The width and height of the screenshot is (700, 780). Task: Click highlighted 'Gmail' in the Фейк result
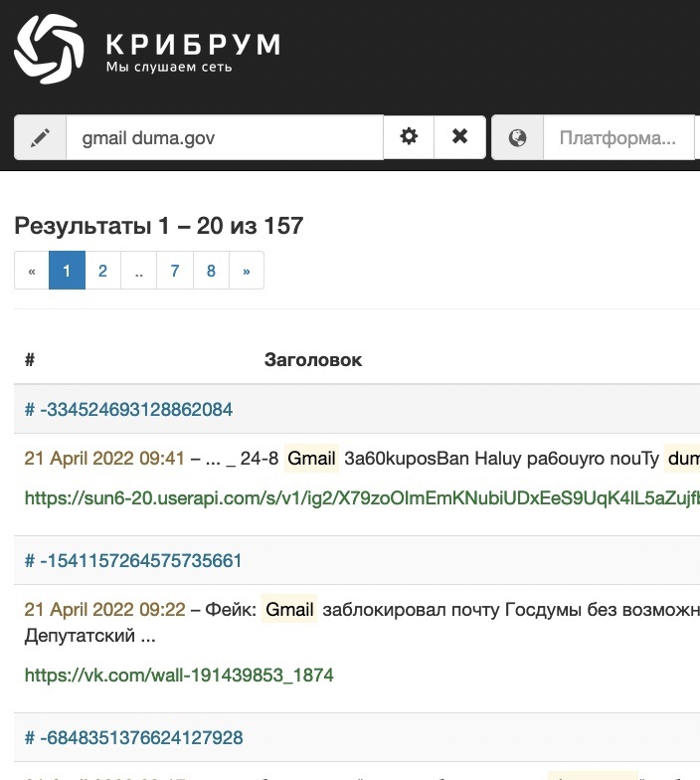(x=289, y=609)
